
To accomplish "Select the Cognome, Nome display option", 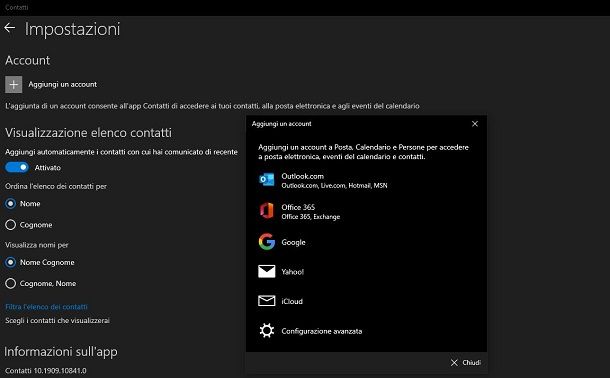I will [11, 284].
